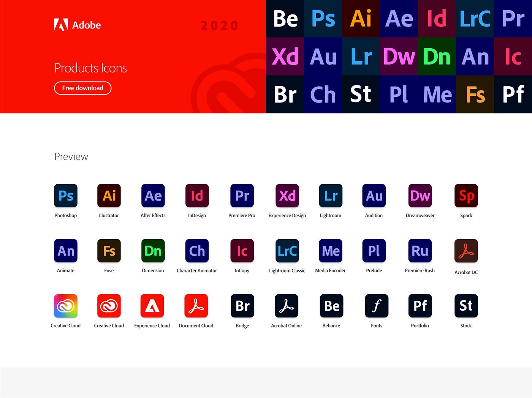Open the Dimension Dn icon in Preview
Screen dimensions: 532x398
click(153, 251)
